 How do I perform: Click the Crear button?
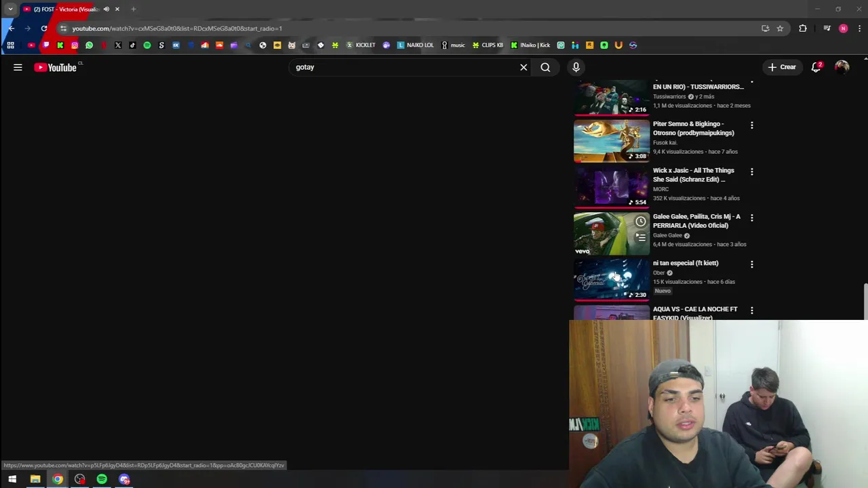click(x=782, y=67)
